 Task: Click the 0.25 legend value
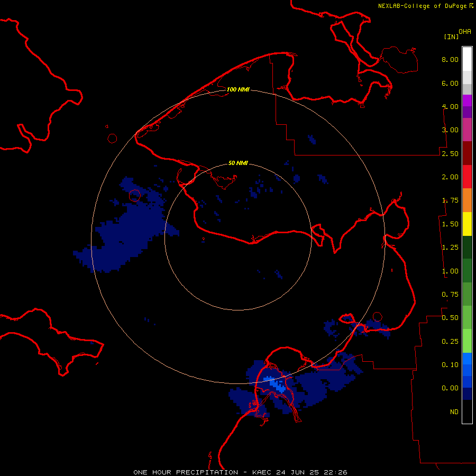point(450,342)
